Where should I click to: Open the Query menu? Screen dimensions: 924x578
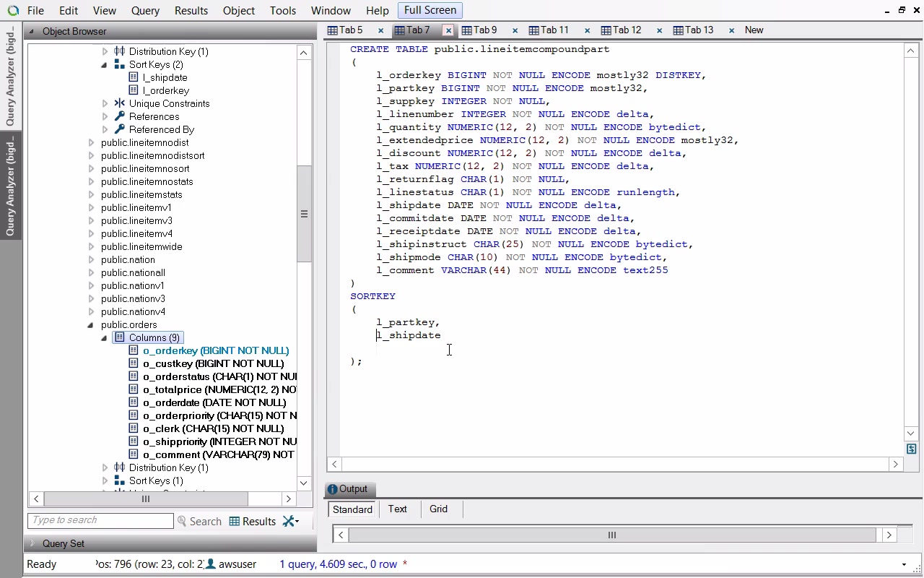pyautogui.click(x=145, y=11)
